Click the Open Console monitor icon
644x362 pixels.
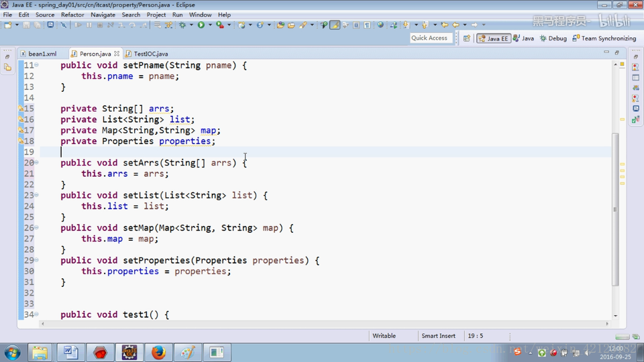coord(50,25)
